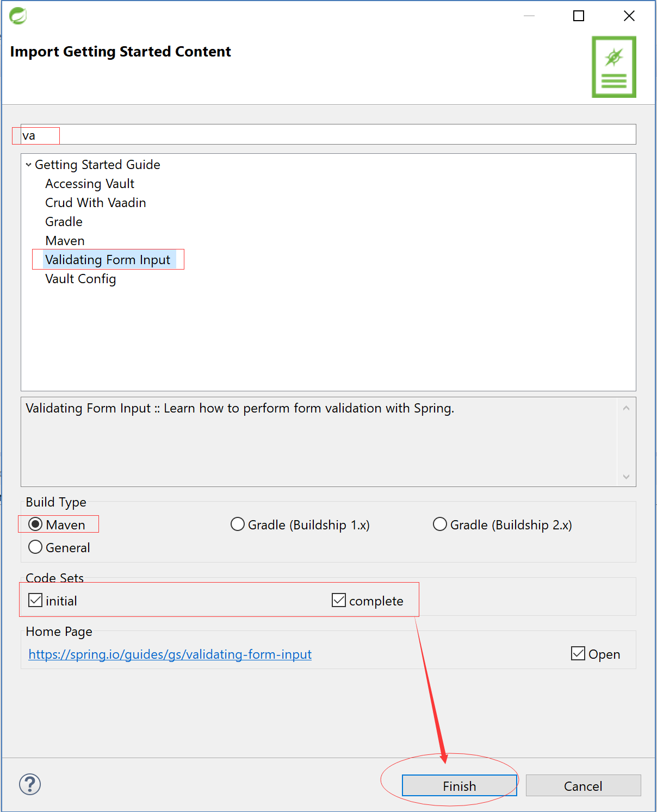The image size is (657, 812).
Task: Toggle the Open home page checkbox
Action: [578, 653]
